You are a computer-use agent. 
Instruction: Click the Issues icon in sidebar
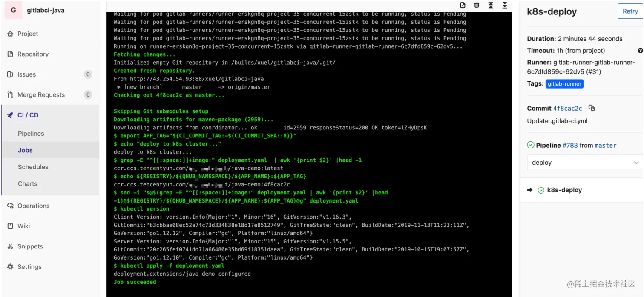point(10,74)
